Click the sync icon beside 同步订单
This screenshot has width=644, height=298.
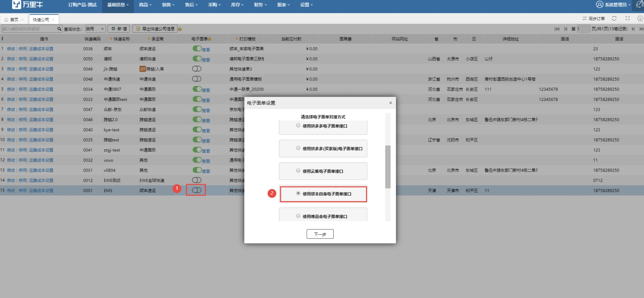click(x=585, y=18)
